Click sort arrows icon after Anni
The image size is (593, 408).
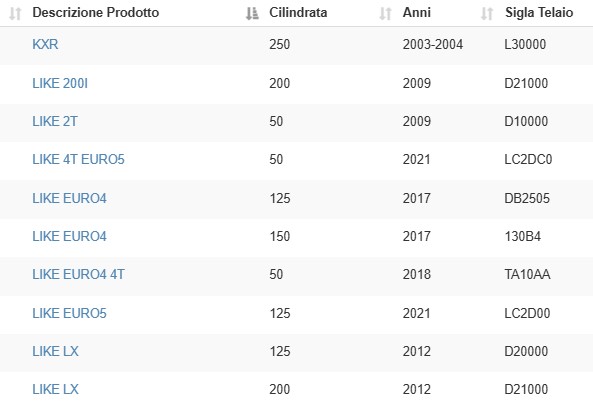[487, 14]
